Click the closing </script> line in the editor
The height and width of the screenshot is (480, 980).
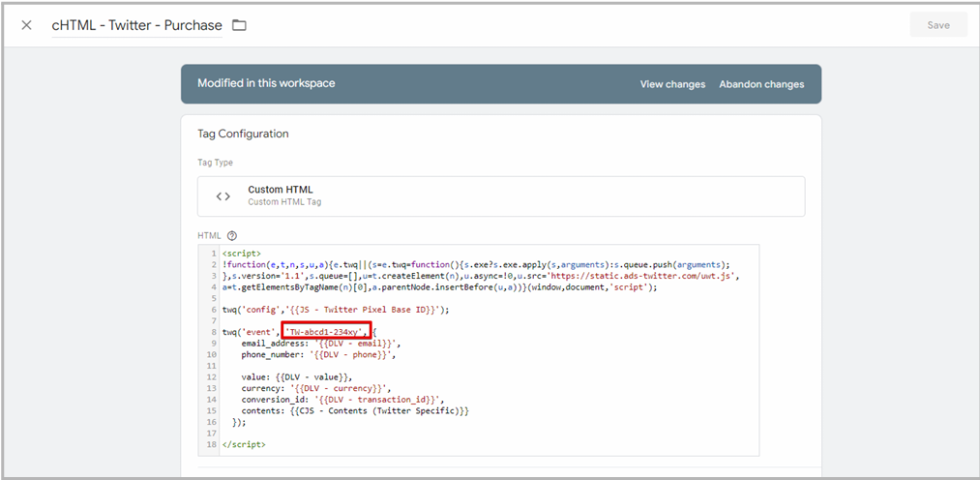(244, 444)
